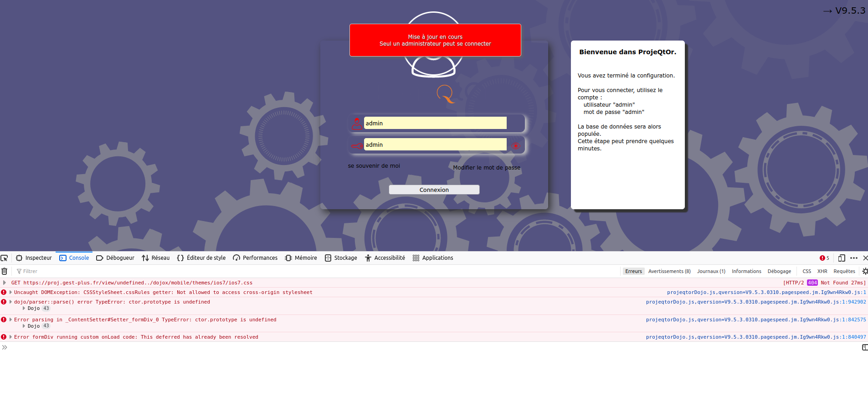Show password using the eye icon
This screenshot has height=397, width=868.
[515, 146]
